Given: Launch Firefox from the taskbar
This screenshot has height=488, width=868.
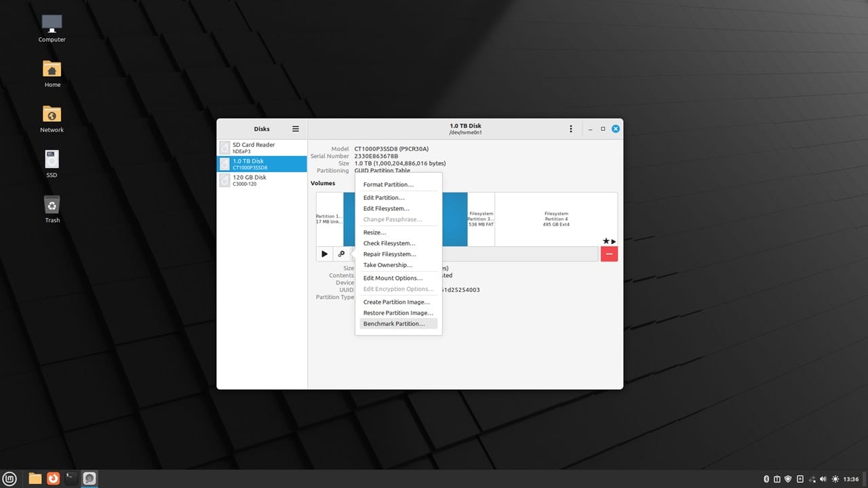Looking at the screenshot, I should coord(53,479).
